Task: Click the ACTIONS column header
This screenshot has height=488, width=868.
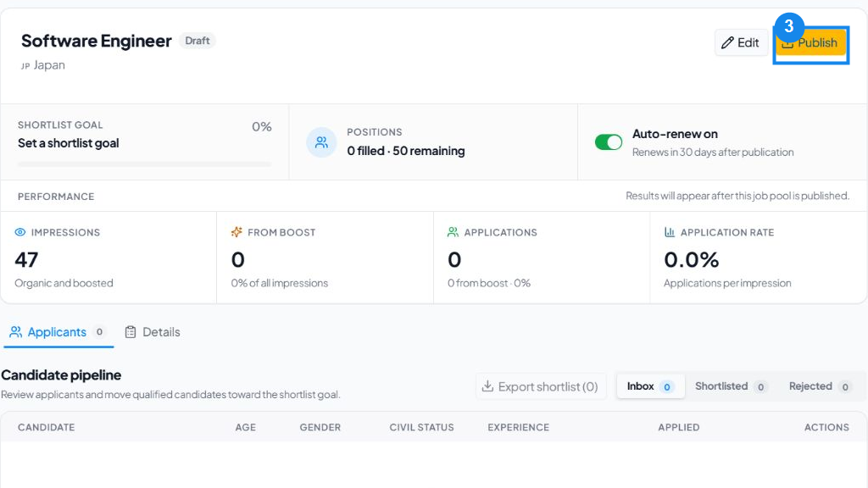Action: point(826,427)
